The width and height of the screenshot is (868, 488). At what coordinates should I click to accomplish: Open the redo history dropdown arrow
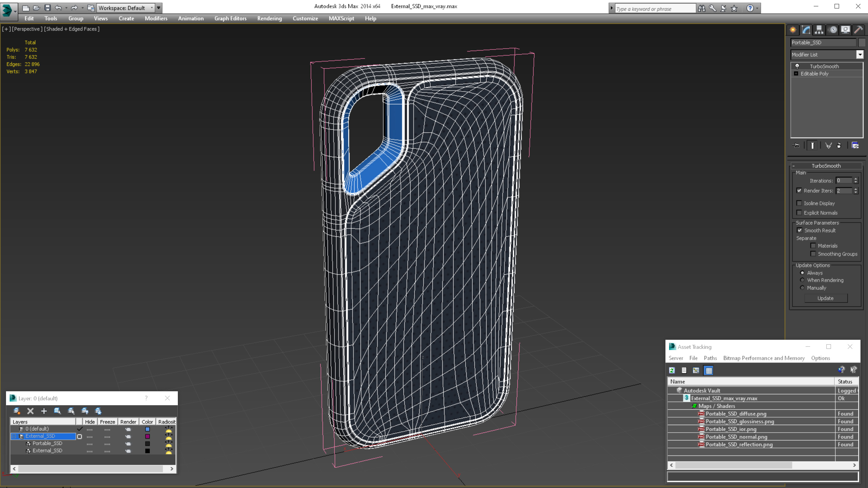coord(83,8)
